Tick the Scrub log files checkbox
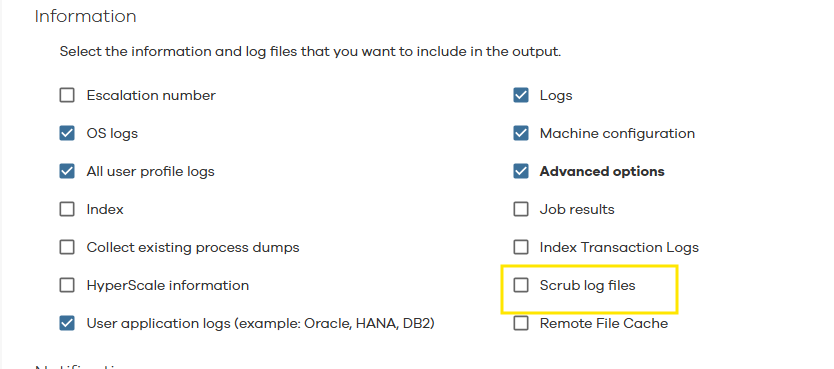Viewport: 834px width, 369px height. pyautogui.click(x=521, y=286)
